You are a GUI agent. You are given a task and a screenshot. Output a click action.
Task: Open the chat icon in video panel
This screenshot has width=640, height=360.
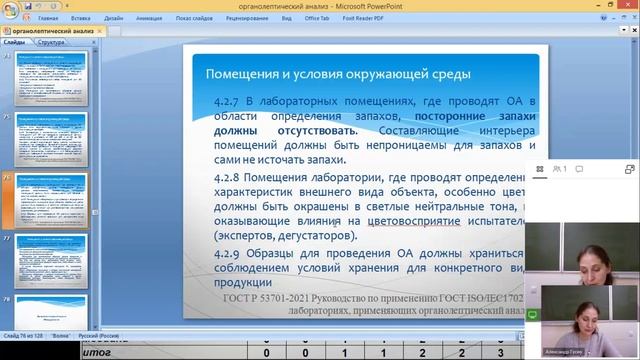pos(579,169)
